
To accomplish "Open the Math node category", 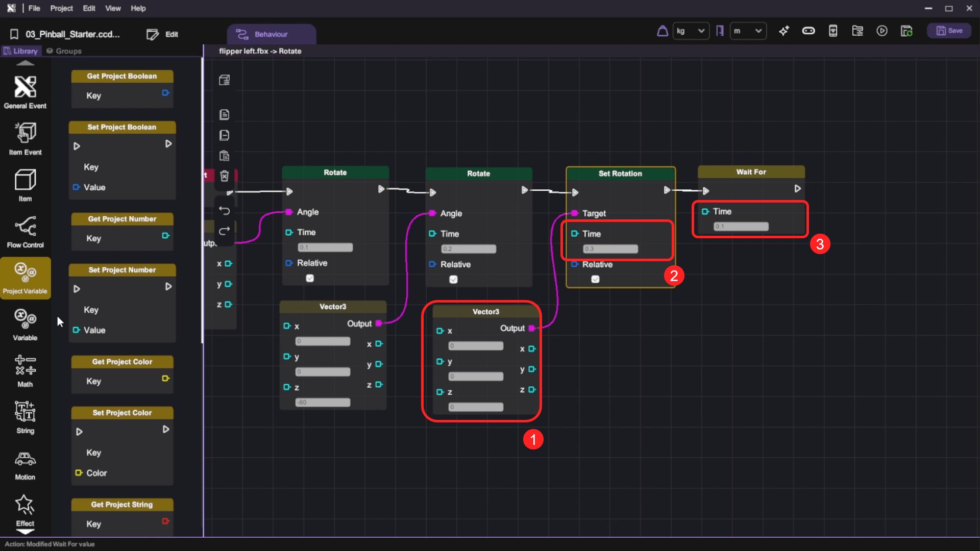I will [25, 370].
